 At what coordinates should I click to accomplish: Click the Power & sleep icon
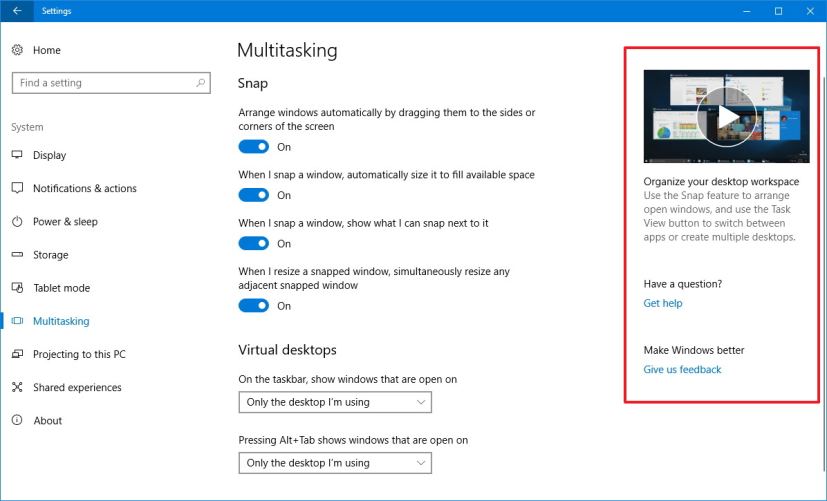(17, 221)
